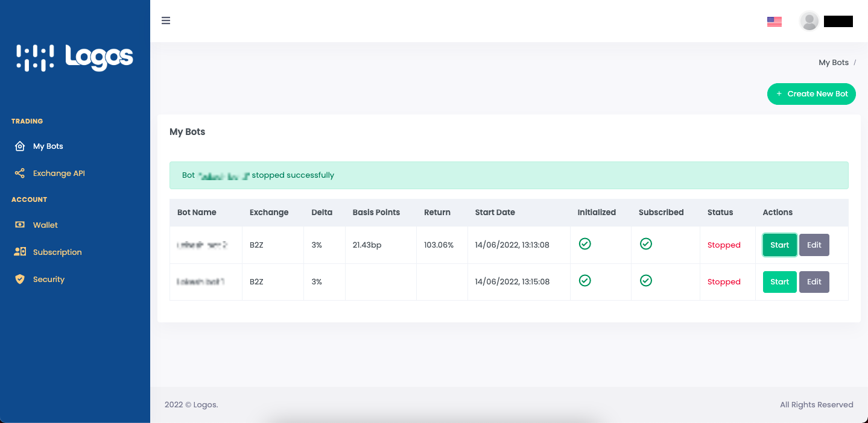Click the 3% delta of the 13:15:08 bot
This screenshot has width=868, height=423.
pos(317,282)
